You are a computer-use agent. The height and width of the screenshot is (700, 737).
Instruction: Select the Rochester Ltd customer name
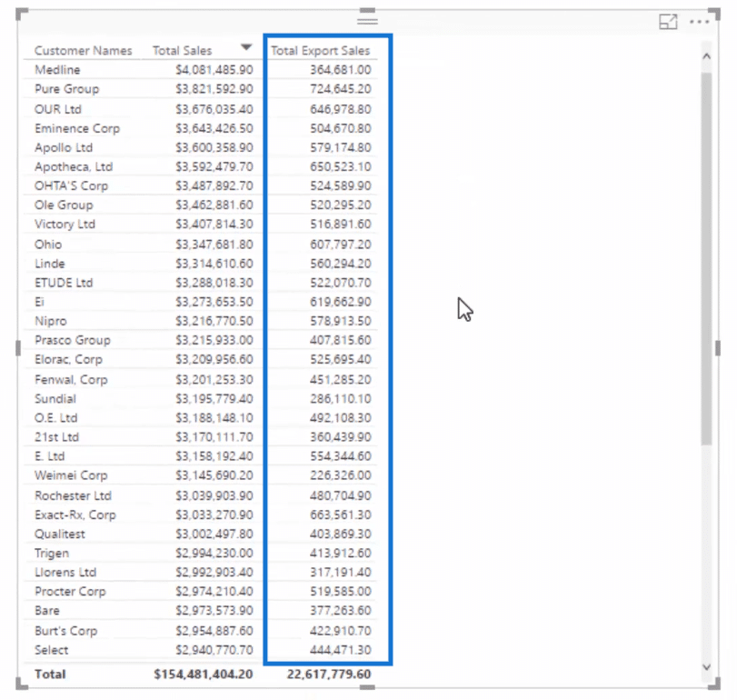(x=73, y=496)
